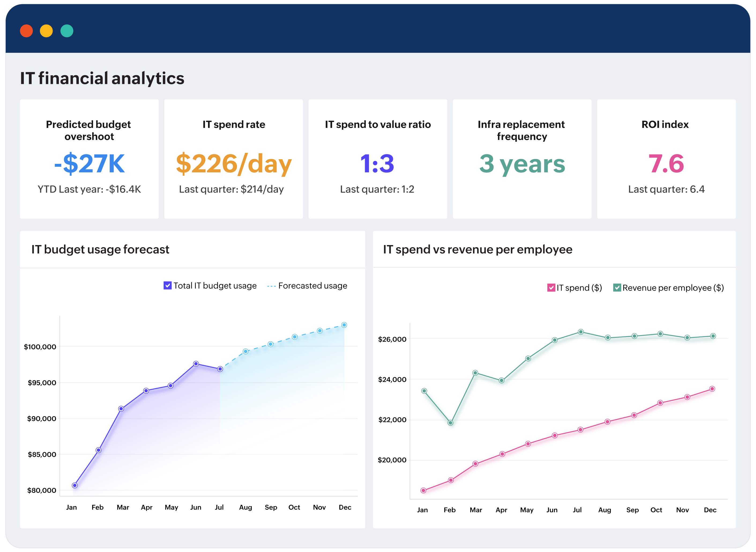756x552 pixels.
Task: Select the Jan data point in budget forecast
Action: point(75,485)
